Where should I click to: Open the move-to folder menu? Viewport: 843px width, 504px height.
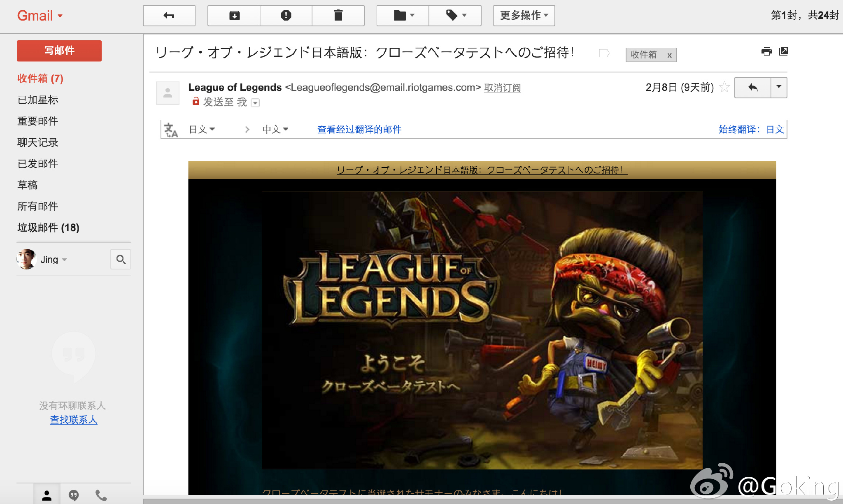403,16
